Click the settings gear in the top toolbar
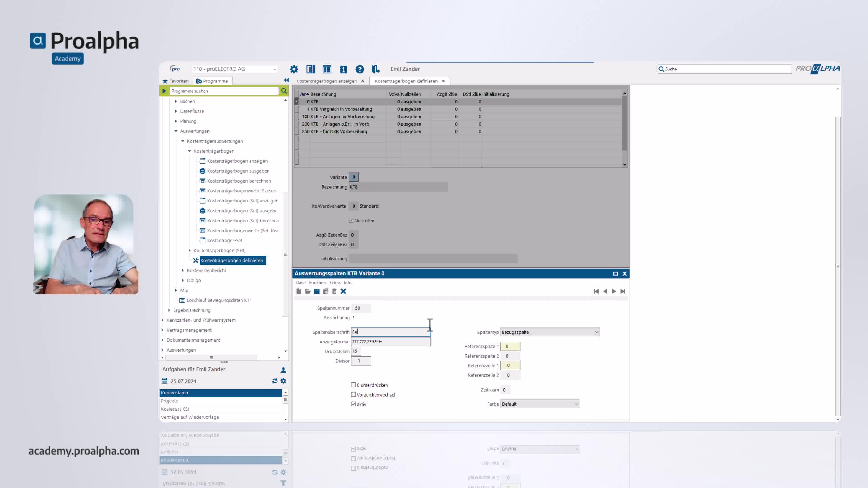The height and width of the screenshot is (488, 868). (294, 69)
